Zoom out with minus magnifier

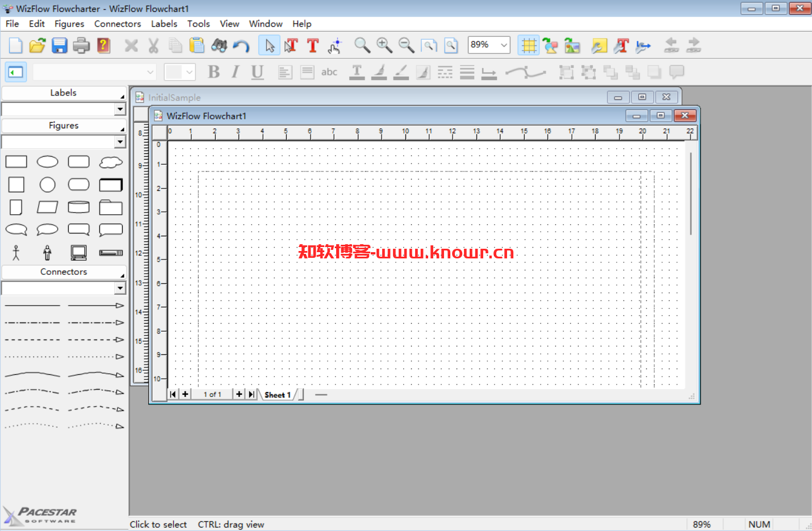coord(407,45)
